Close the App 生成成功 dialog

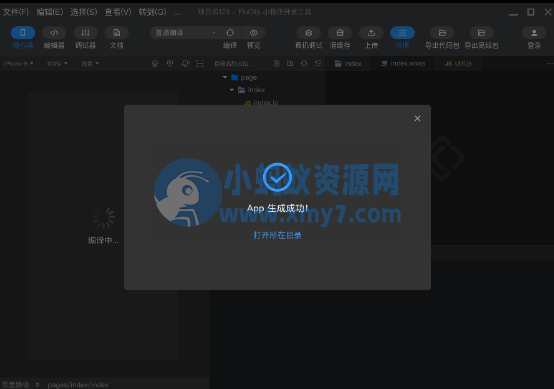417,118
